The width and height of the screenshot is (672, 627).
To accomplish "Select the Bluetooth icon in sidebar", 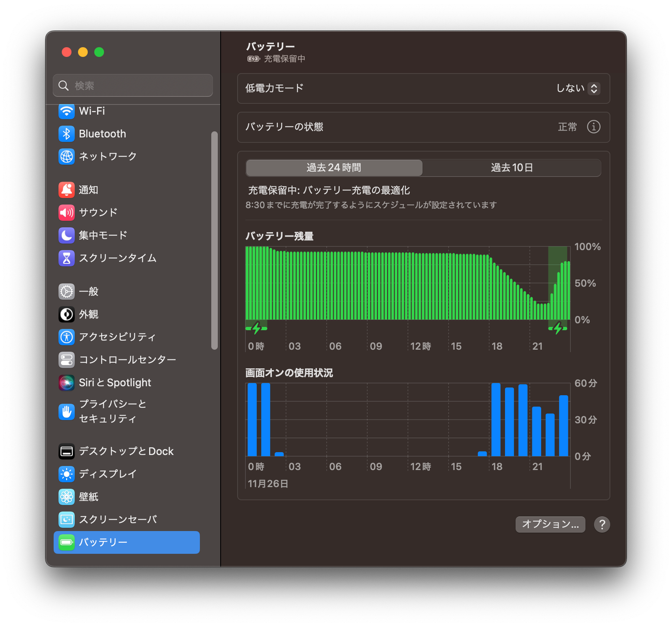I will (67, 134).
